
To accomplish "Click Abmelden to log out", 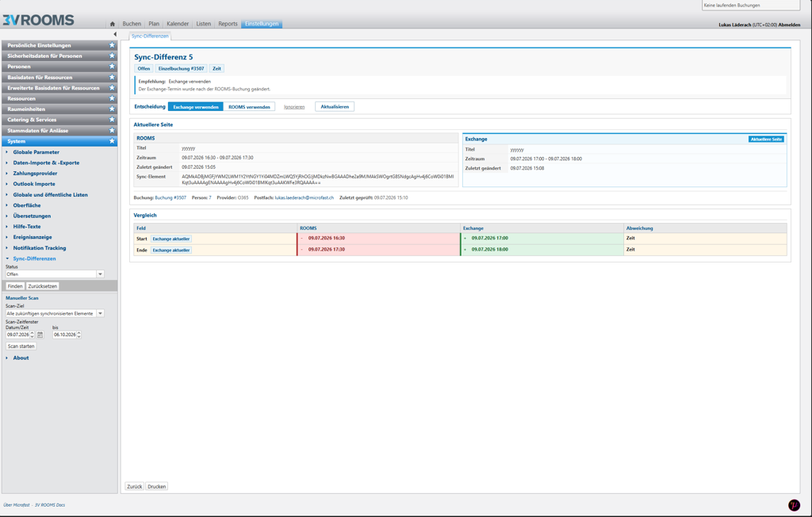I will (x=789, y=25).
